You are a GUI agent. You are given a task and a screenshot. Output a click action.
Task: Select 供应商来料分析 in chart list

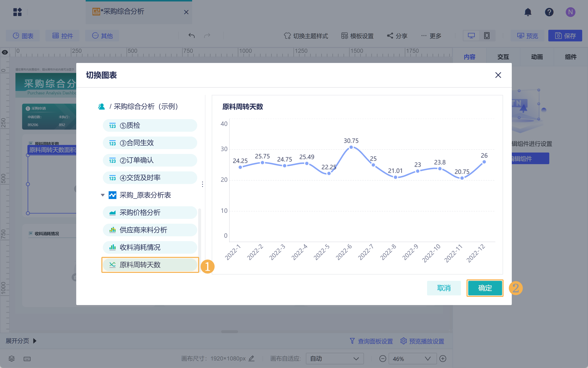coord(150,230)
